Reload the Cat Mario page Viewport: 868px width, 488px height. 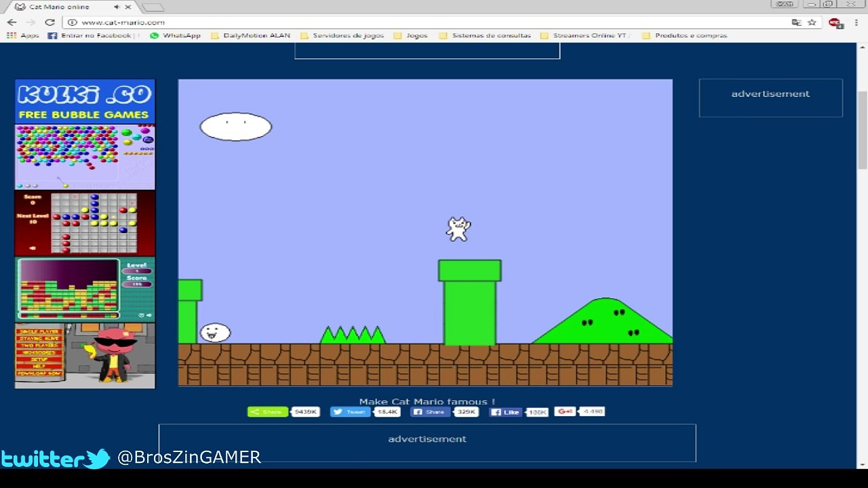(50, 22)
